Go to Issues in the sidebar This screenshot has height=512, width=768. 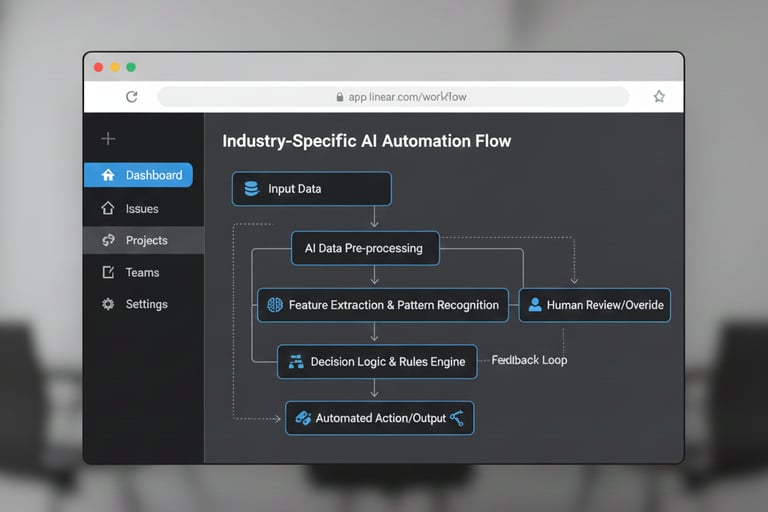[x=144, y=209]
